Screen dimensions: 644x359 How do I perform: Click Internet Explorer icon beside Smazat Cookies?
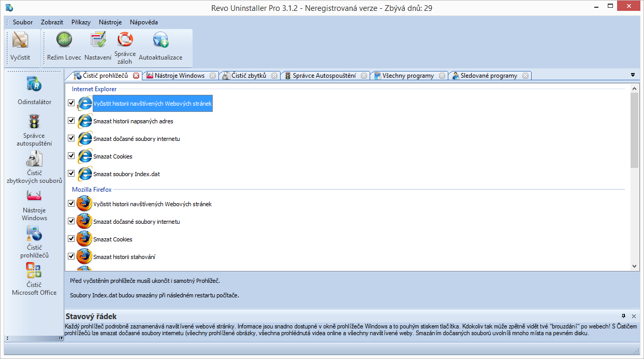pyautogui.click(x=85, y=156)
